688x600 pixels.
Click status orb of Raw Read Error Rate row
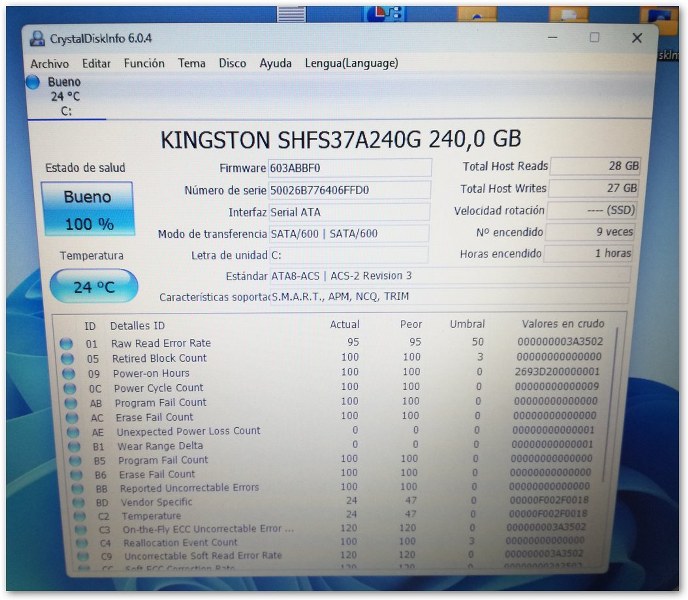click(x=67, y=344)
